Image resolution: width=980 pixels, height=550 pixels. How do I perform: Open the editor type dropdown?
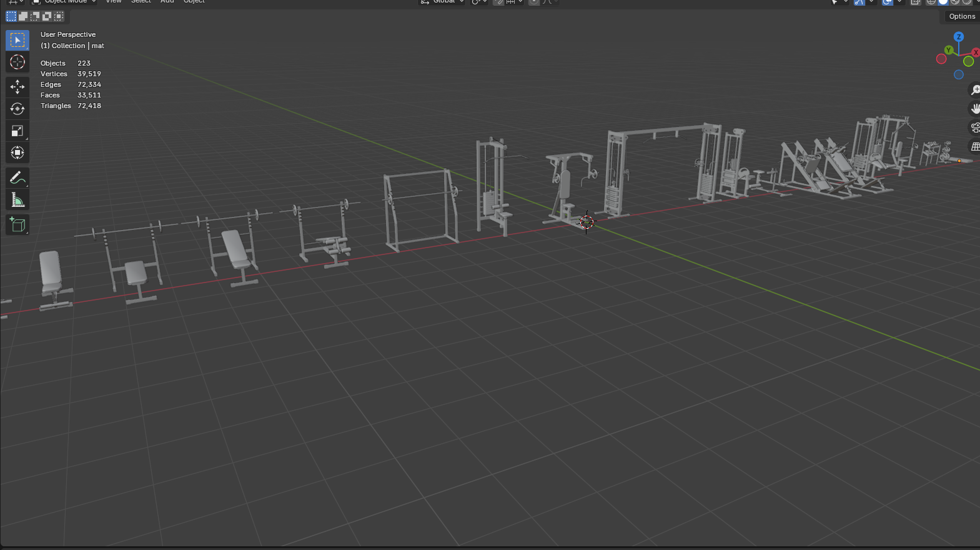pyautogui.click(x=14, y=2)
